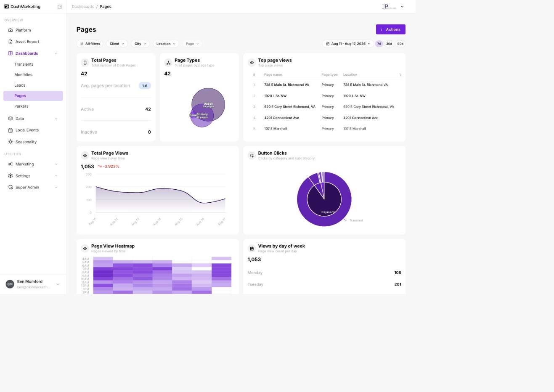Open the All filters button
Screen dimensions: 554x392
pyautogui.click(x=90, y=44)
